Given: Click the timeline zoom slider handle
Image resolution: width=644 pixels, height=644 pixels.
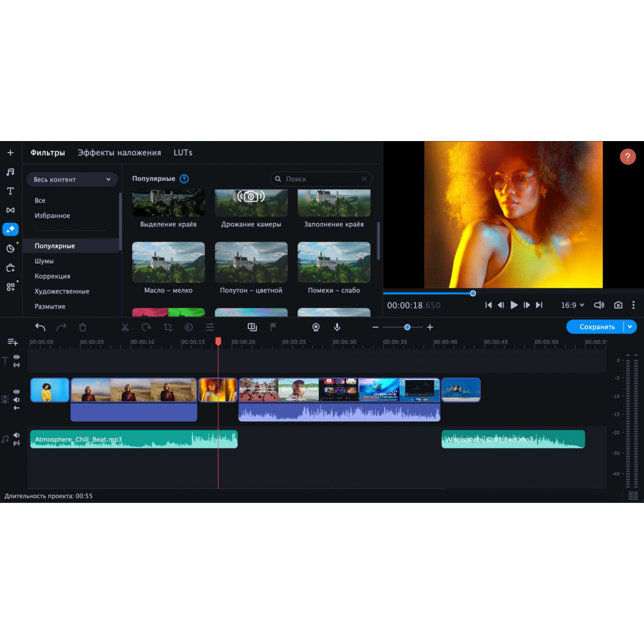Looking at the screenshot, I should (x=407, y=327).
